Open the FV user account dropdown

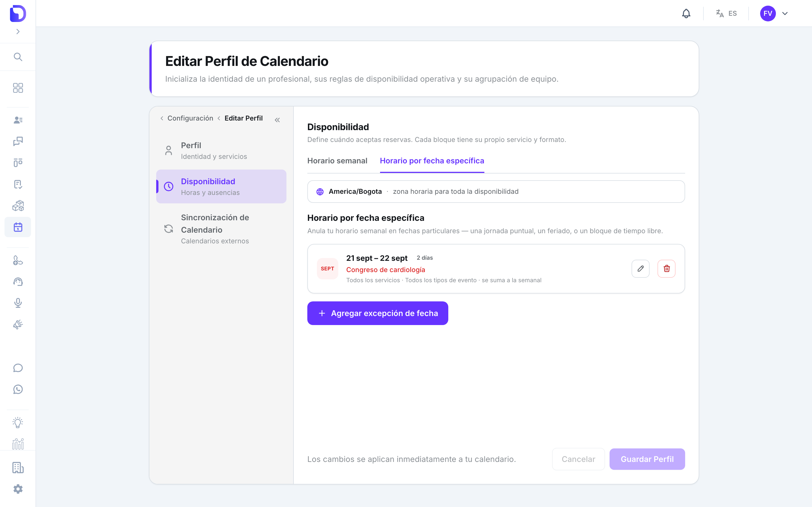pyautogui.click(x=774, y=14)
